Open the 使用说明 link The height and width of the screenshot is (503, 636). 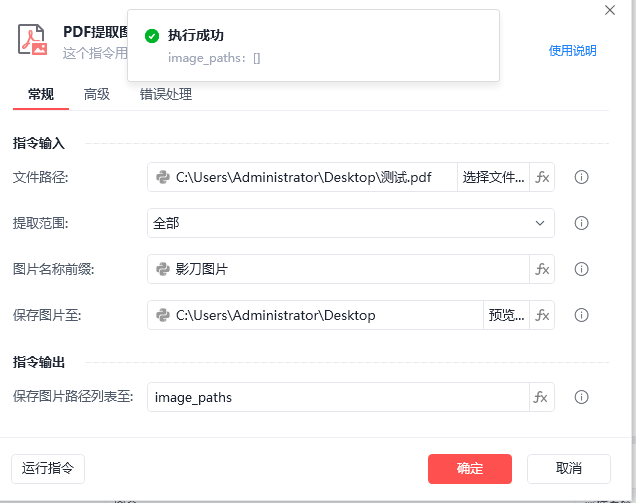click(x=572, y=51)
